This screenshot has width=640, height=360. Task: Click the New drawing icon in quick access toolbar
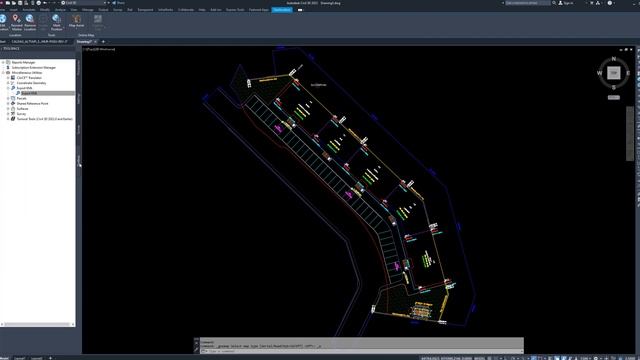pyautogui.click(x=8, y=3)
